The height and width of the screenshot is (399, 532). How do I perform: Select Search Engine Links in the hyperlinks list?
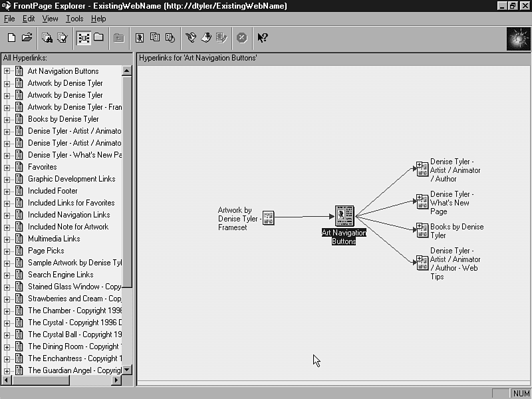click(x=60, y=275)
